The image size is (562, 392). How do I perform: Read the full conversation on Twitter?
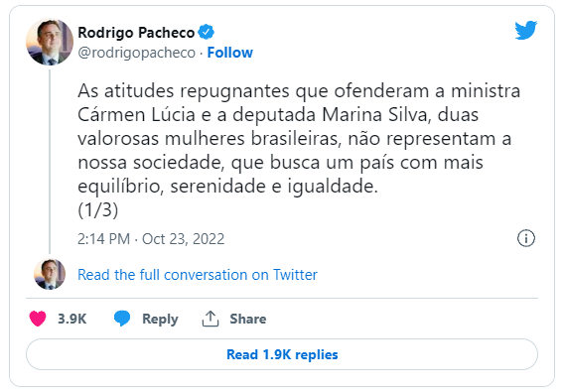198,275
